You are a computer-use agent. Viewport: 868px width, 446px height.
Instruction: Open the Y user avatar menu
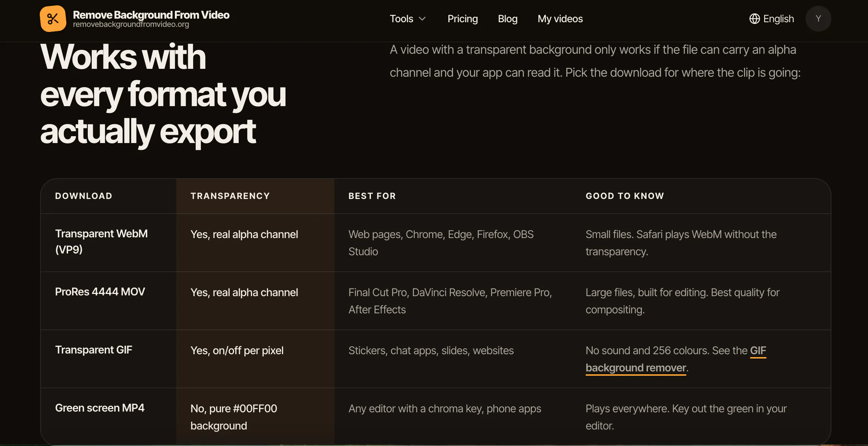[x=818, y=19]
